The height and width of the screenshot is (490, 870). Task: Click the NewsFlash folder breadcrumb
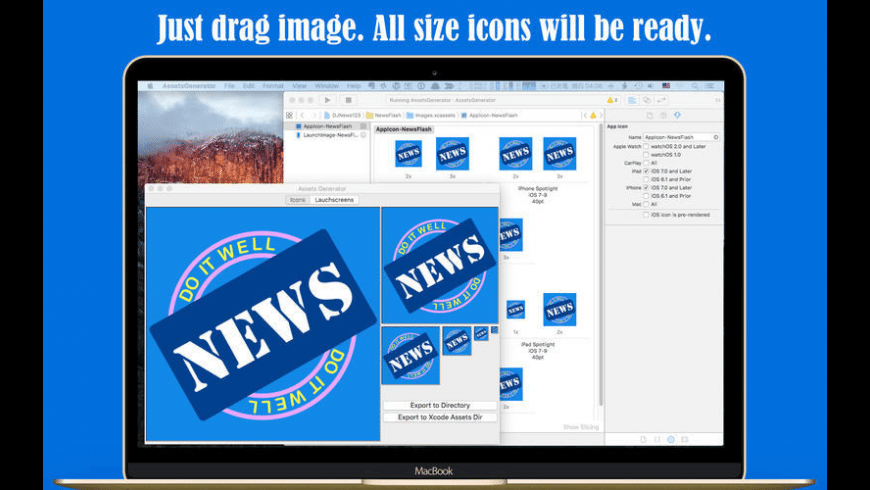point(384,115)
